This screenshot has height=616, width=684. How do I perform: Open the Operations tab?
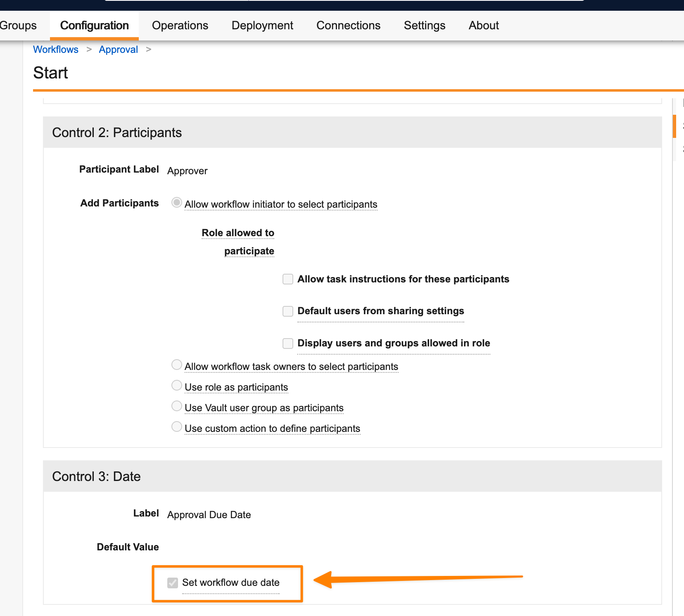[x=180, y=26]
